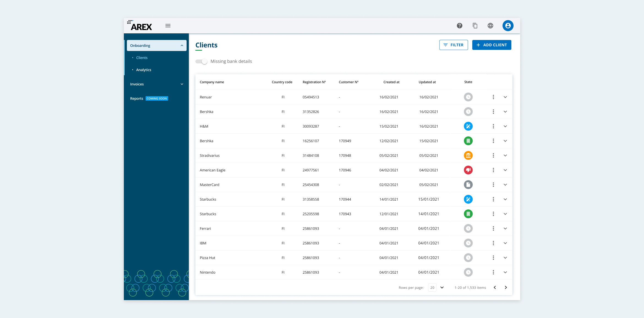
Task: Click the copy documents icon in header
Action: point(475,26)
